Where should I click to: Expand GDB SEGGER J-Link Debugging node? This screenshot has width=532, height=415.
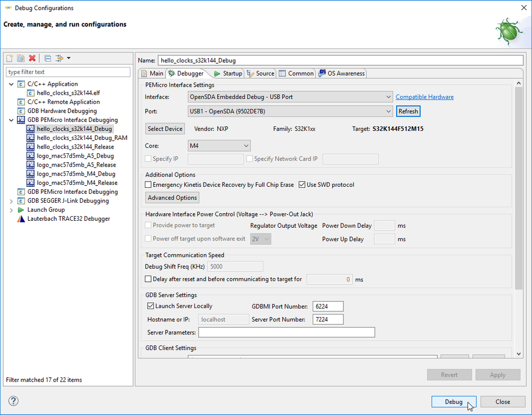[x=11, y=201]
